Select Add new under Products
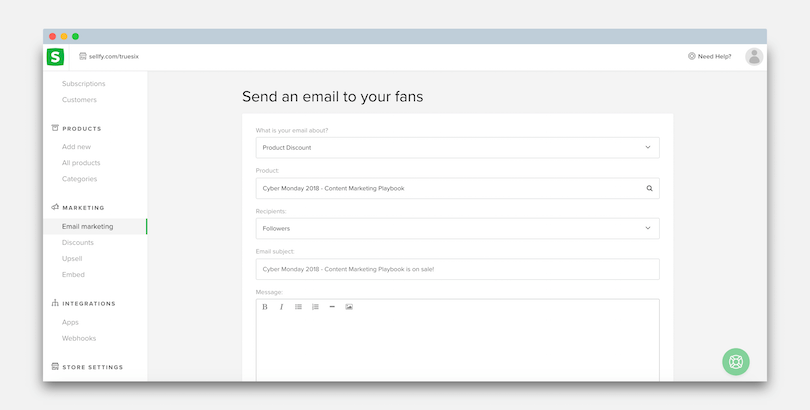Screen dimensions: 810x410 (76, 147)
